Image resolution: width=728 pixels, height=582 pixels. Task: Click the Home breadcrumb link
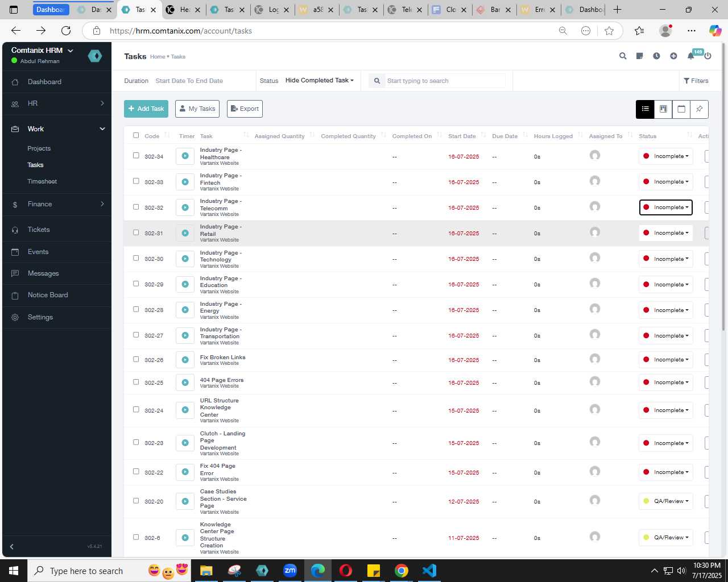point(158,57)
